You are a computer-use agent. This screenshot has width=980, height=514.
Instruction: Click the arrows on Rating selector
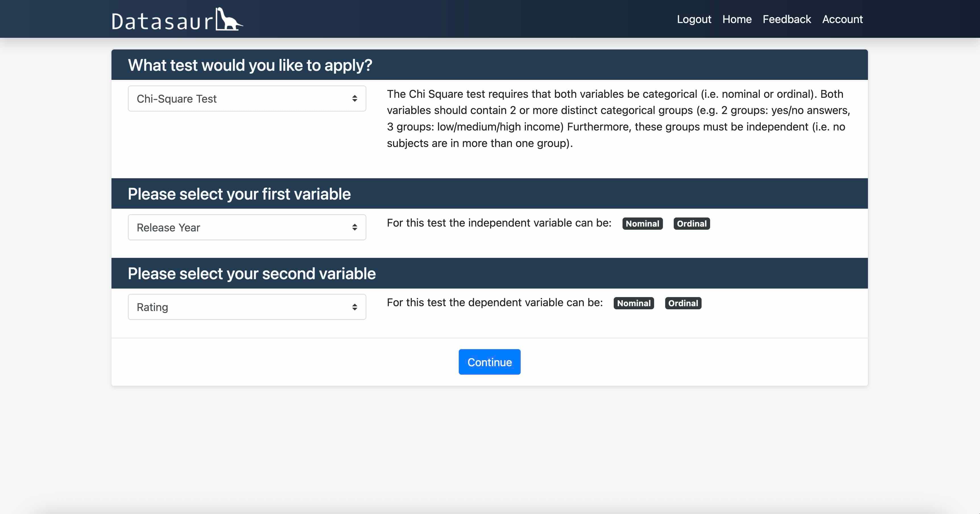click(x=355, y=307)
